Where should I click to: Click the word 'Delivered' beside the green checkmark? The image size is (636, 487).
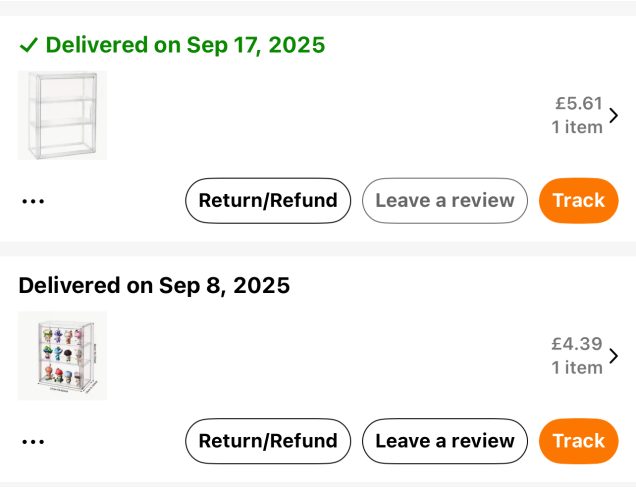96,45
